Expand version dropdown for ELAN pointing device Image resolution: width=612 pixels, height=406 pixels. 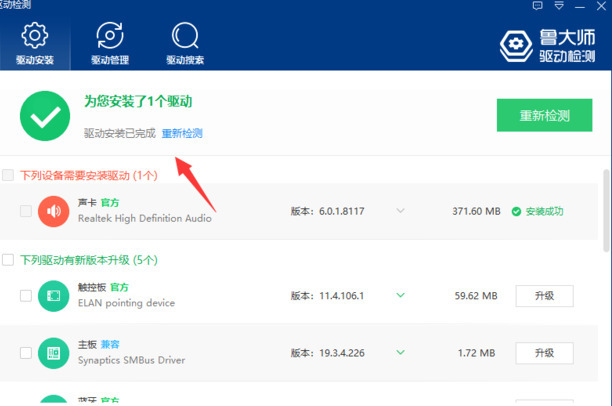tap(400, 295)
